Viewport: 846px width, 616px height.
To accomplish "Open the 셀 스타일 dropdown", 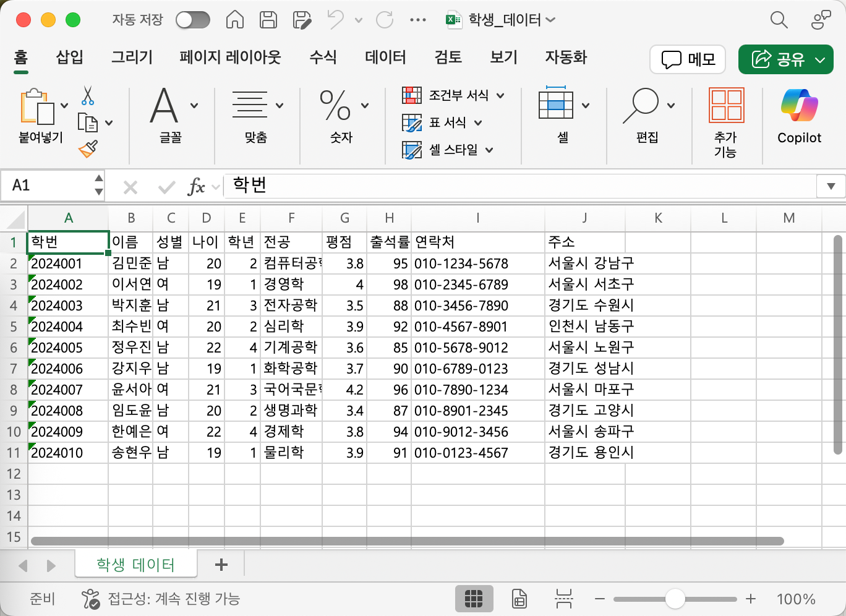I will click(x=489, y=150).
